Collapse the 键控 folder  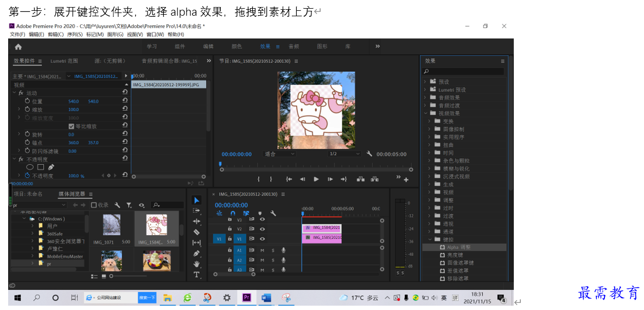pos(430,239)
